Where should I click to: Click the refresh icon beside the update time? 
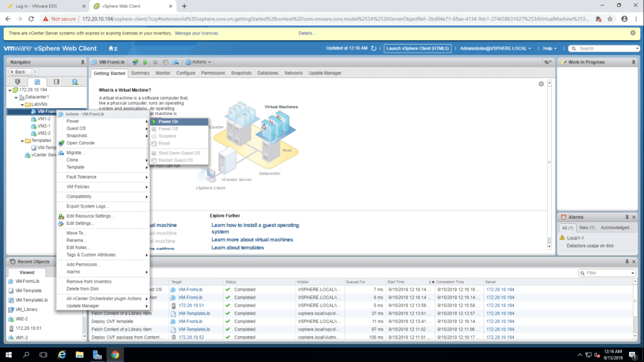374,48
